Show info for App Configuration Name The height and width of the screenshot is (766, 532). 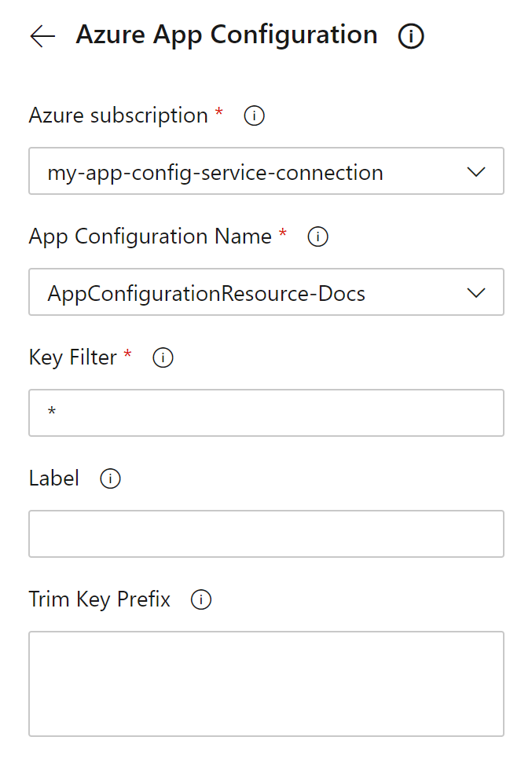coord(317,237)
